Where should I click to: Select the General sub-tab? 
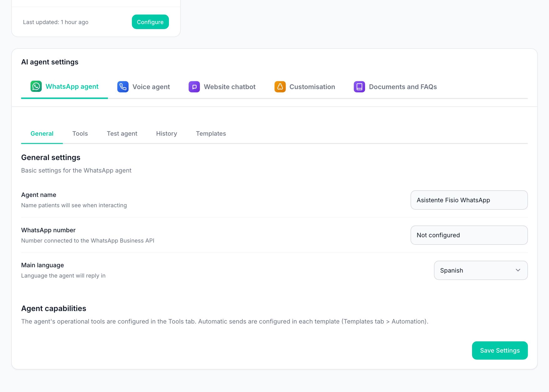[x=42, y=133]
